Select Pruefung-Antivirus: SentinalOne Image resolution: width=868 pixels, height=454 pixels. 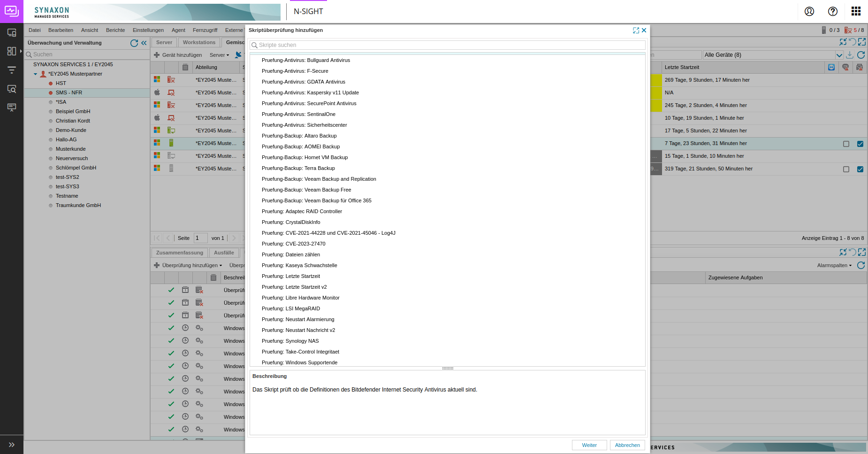tap(298, 114)
